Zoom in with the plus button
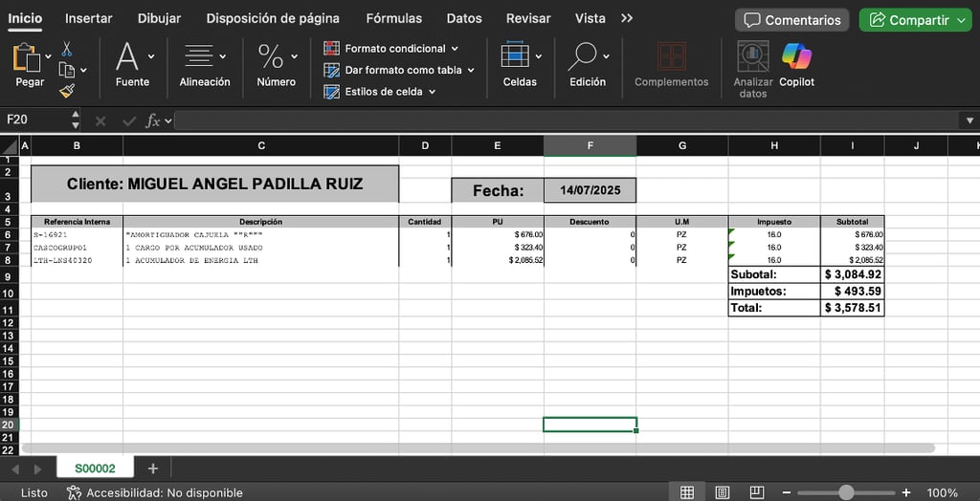The image size is (980, 501). (906, 493)
